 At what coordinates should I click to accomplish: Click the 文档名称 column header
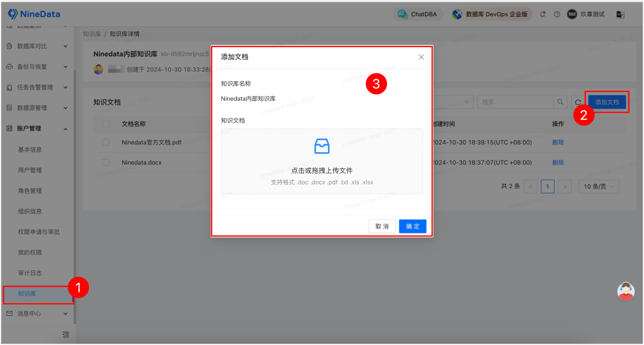point(134,124)
